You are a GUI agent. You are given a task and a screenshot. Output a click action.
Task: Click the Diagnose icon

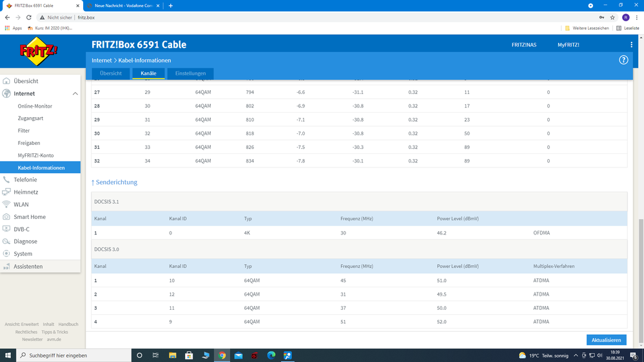point(6,242)
